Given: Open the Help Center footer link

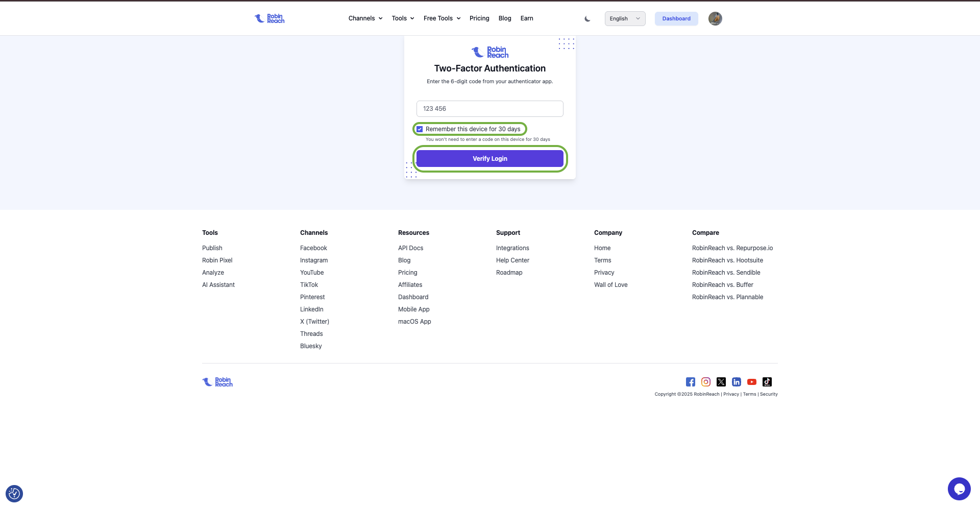Looking at the screenshot, I should coord(512,260).
